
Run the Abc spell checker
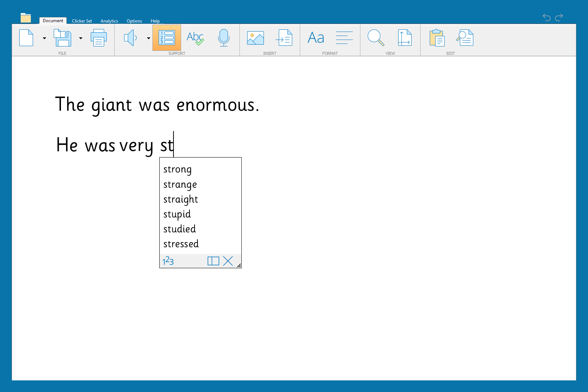pyautogui.click(x=195, y=38)
